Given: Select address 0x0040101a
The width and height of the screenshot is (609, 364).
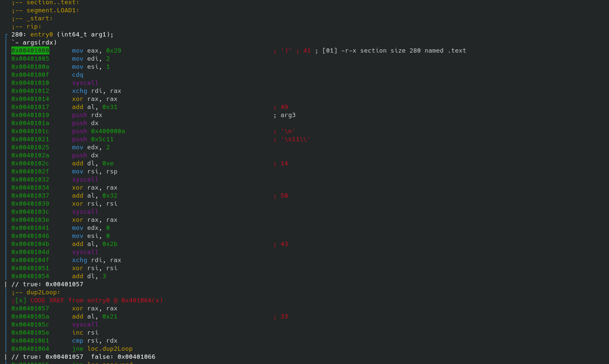Looking at the screenshot, I should tap(30, 123).
